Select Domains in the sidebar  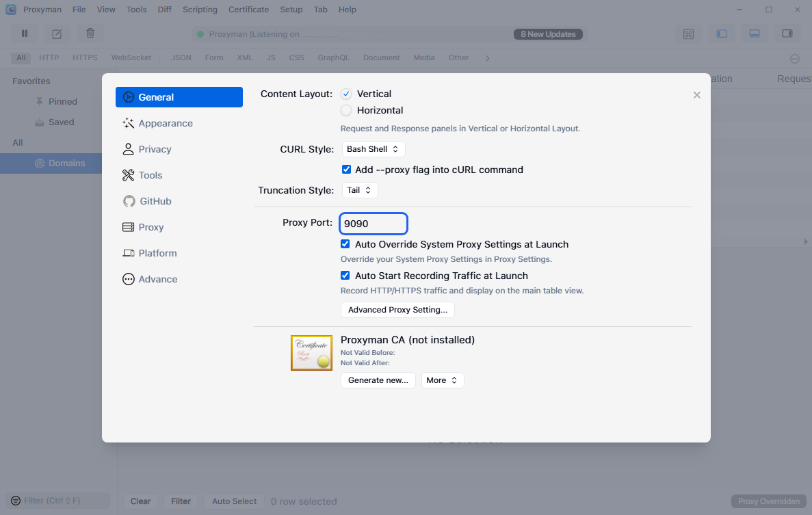[x=51, y=163]
